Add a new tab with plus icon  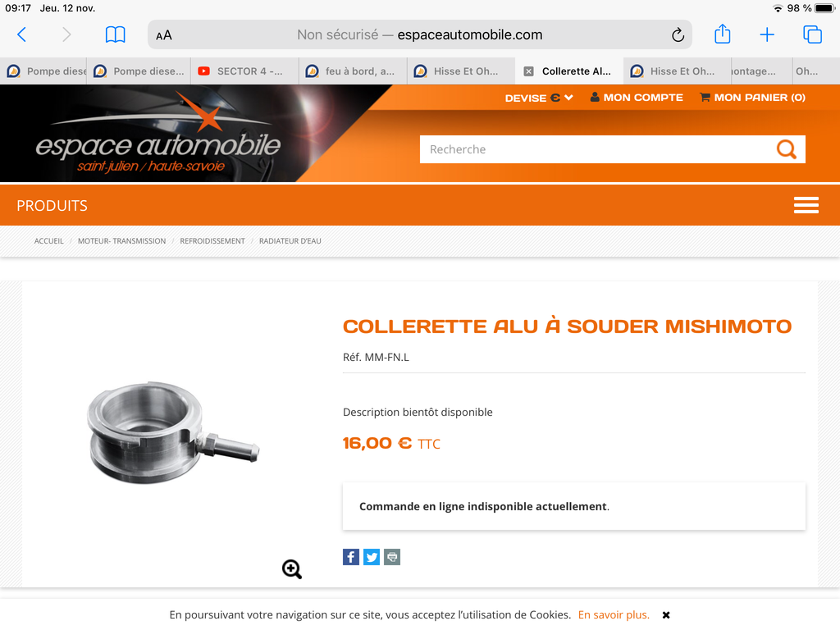pyautogui.click(x=767, y=34)
